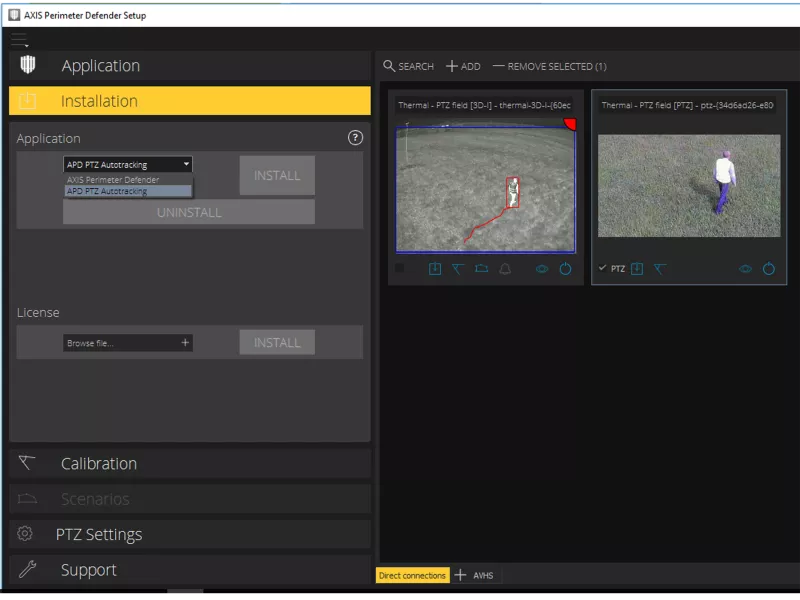The height and width of the screenshot is (600, 800).
Task: Open the PTZ Settings section
Action: 190,534
